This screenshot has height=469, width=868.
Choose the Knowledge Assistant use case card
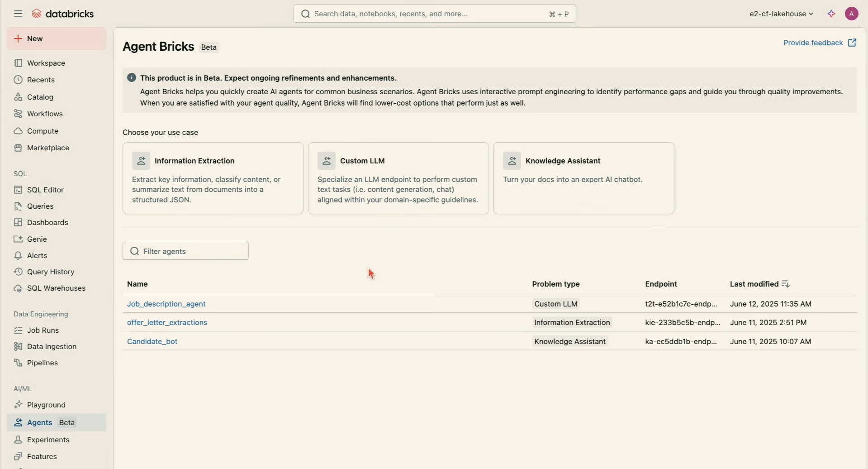(x=583, y=178)
